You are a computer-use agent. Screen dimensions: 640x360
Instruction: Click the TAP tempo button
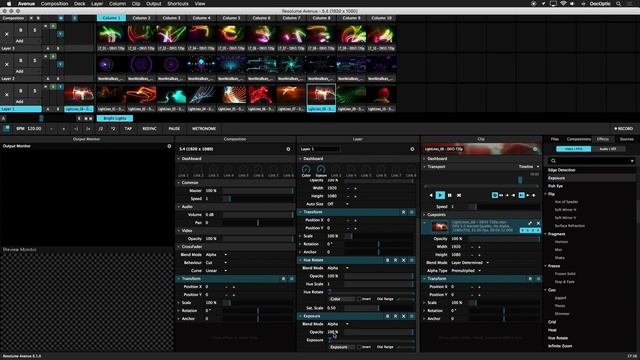pos(128,129)
